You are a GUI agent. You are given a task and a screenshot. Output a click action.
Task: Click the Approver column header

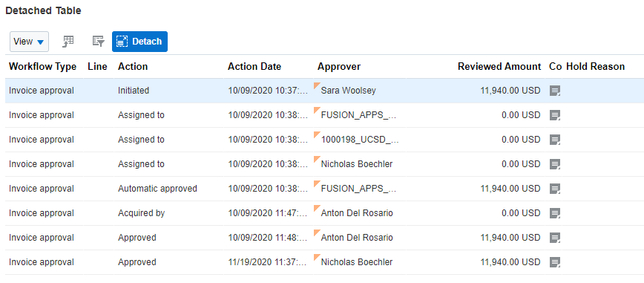pos(339,67)
